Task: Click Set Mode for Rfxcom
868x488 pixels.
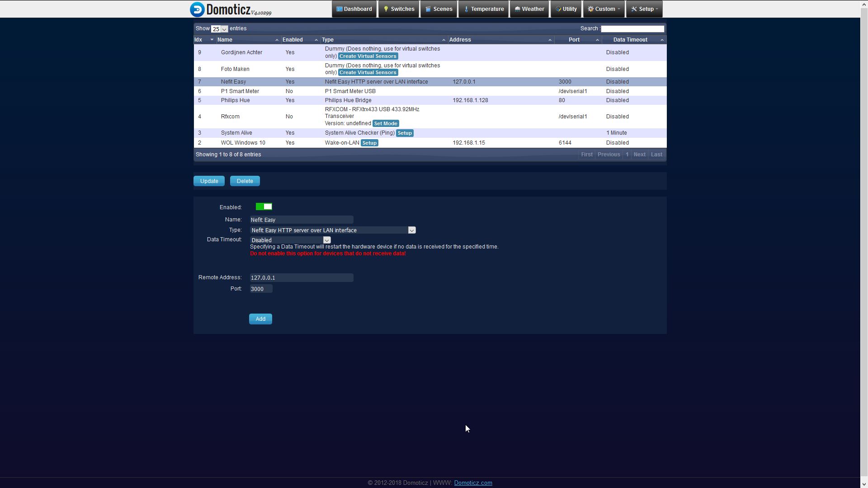Action: tap(386, 123)
